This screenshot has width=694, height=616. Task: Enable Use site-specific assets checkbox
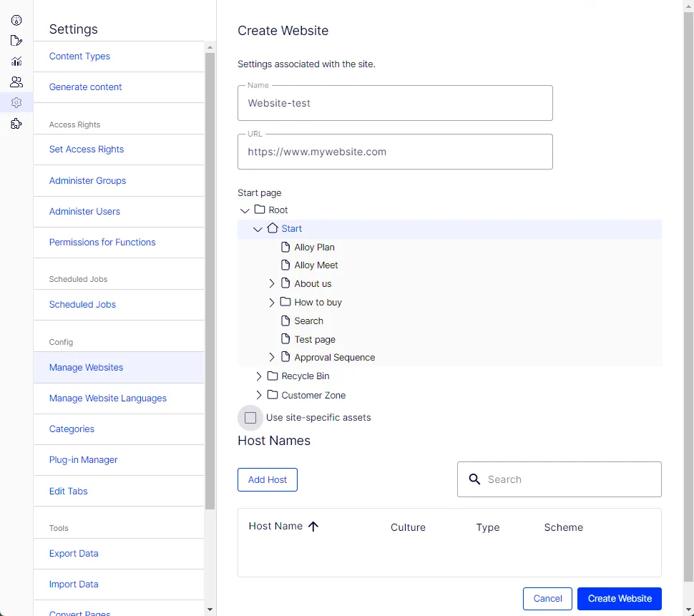[x=250, y=418]
